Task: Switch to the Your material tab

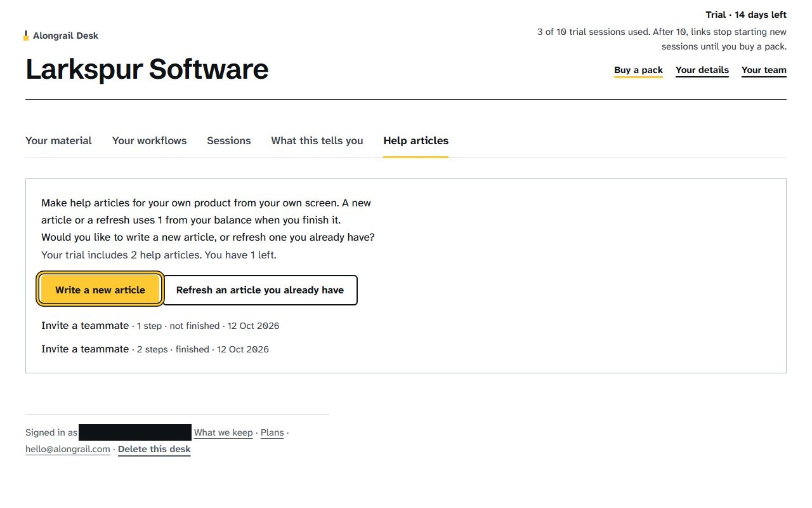Action: pos(58,140)
